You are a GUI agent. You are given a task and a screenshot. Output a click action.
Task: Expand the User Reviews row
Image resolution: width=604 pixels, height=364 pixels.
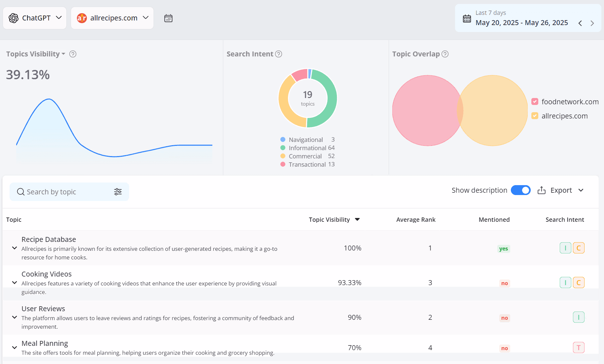pyautogui.click(x=15, y=317)
